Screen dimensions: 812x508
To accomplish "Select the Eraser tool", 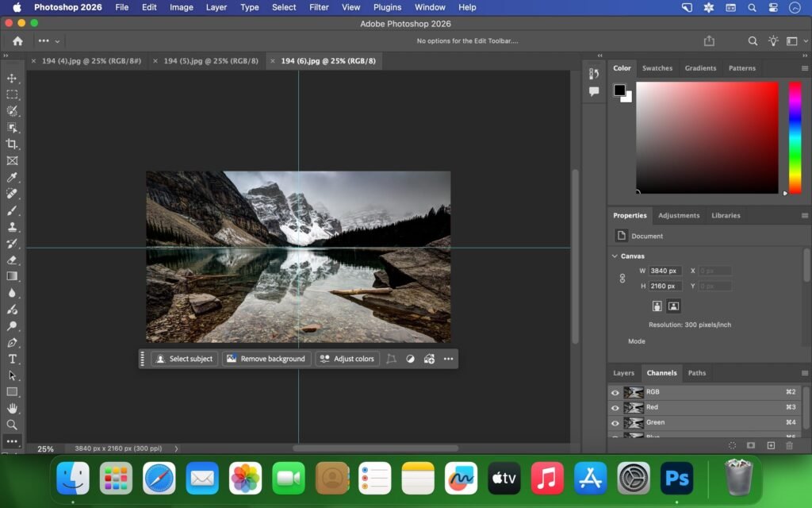I will click(x=12, y=261).
